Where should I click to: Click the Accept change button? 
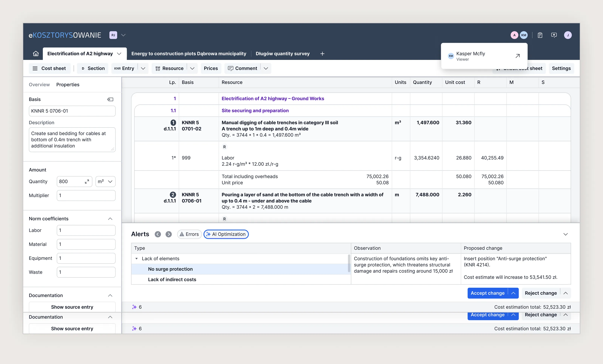point(488,293)
